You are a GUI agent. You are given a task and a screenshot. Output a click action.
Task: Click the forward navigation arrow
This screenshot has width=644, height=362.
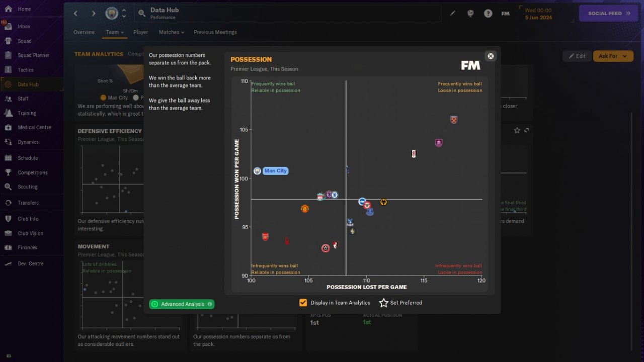click(x=94, y=14)
